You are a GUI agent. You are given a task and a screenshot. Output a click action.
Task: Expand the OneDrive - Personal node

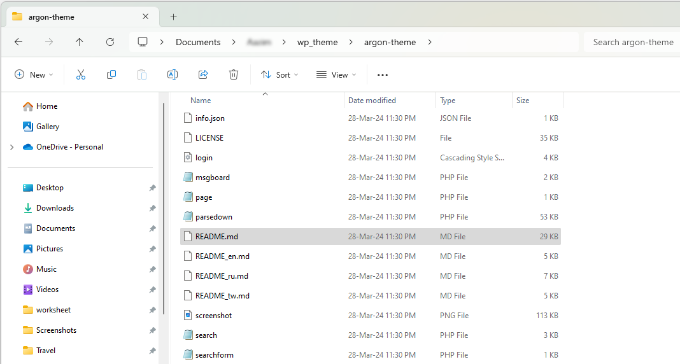pyautogui.click(x=12, y=147)
